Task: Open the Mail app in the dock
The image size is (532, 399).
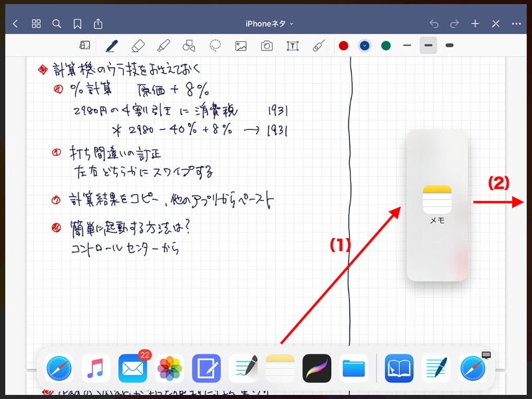Action: pos(132,368)
